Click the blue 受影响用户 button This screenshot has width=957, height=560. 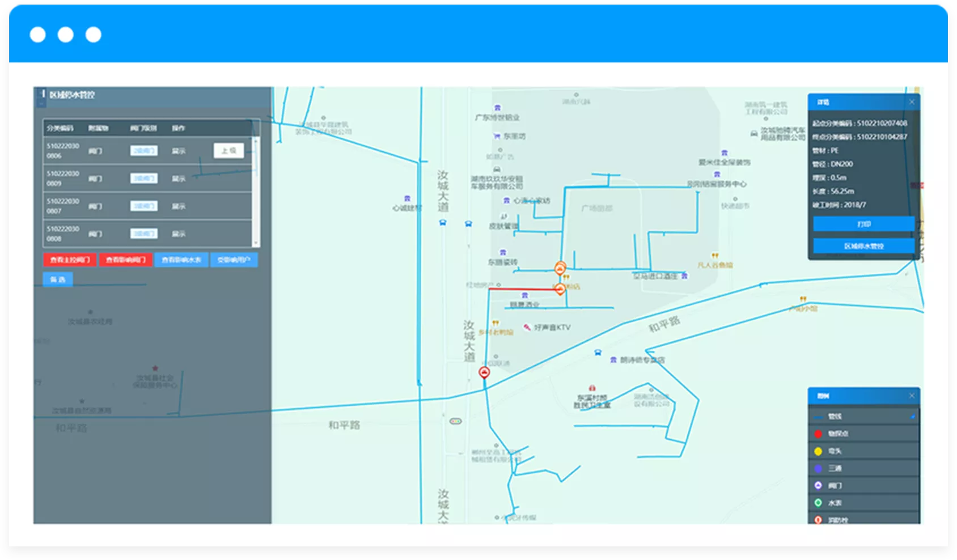pyautogui.click(x=234, y=260)
